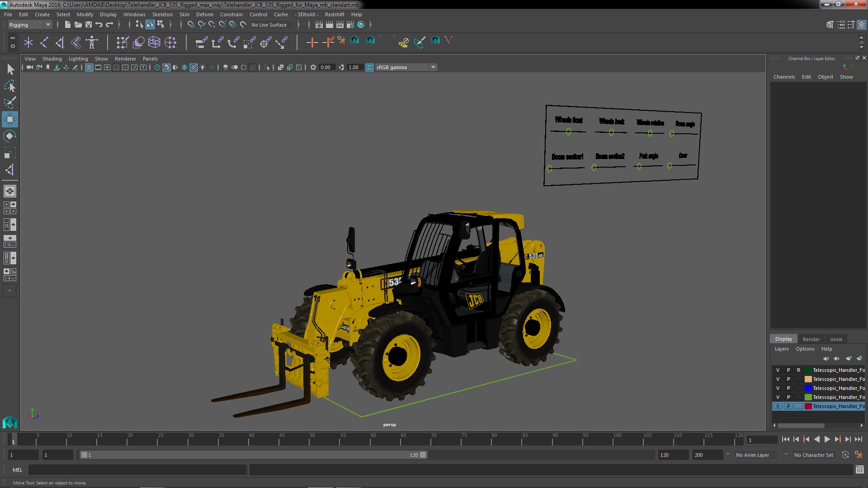Viewport: 868px width, 488px height.
Task: Click the Human IK skeleton shelf icon
Action: (x=92, y=42)
